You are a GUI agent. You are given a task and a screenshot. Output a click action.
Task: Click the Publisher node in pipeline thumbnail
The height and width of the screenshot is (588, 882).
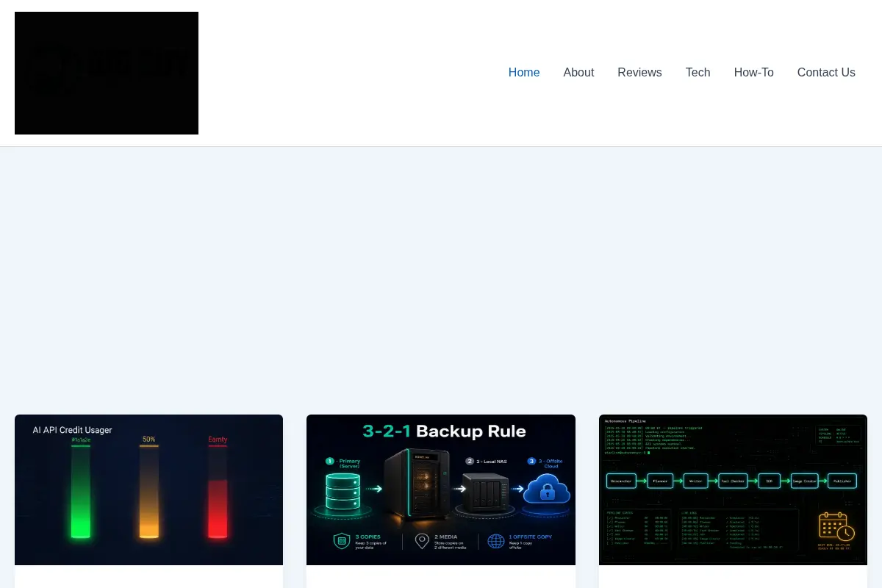842,481
